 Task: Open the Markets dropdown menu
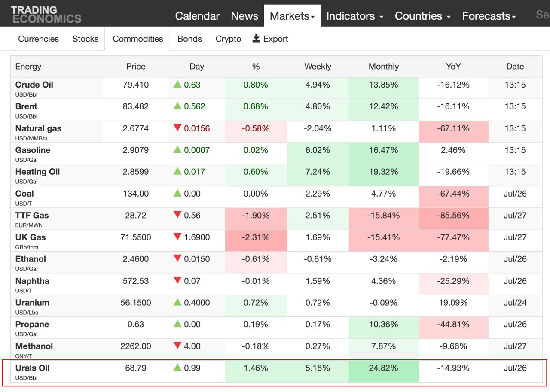pos(292,16)
